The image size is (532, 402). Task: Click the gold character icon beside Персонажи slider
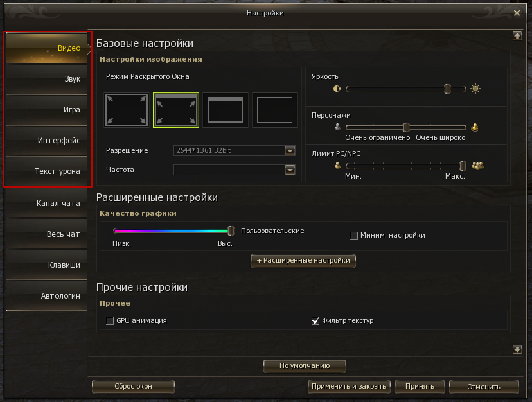click(x=475, y=127)
